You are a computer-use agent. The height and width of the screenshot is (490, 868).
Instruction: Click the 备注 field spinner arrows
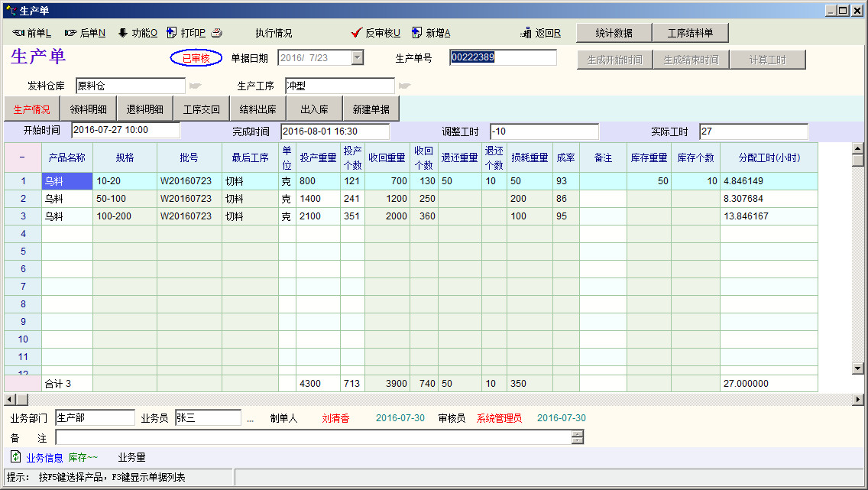pyautogui.click(x=578, y=437)
